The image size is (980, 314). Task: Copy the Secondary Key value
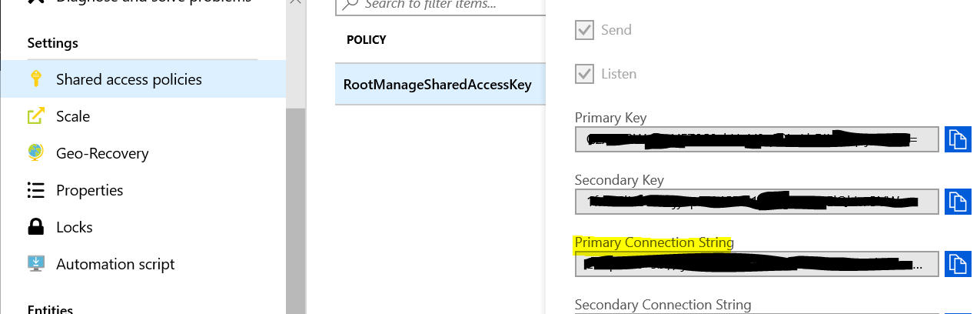[957, 202]
